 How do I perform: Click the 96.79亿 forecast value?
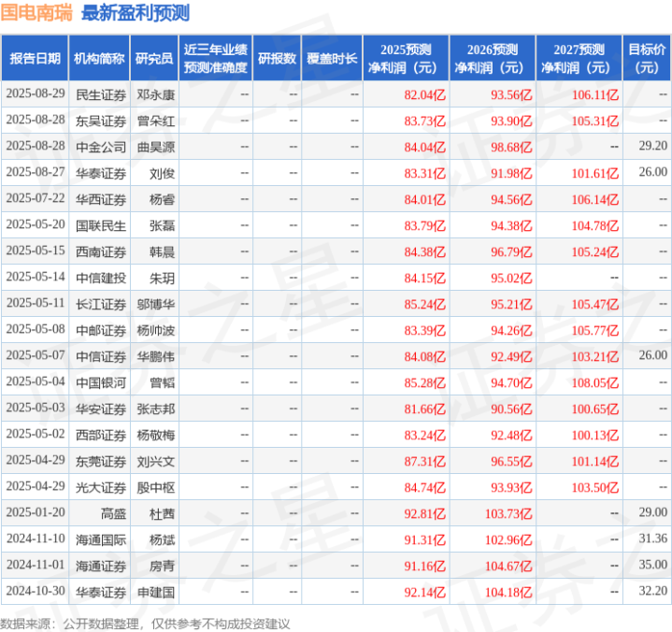coord(511,251)
